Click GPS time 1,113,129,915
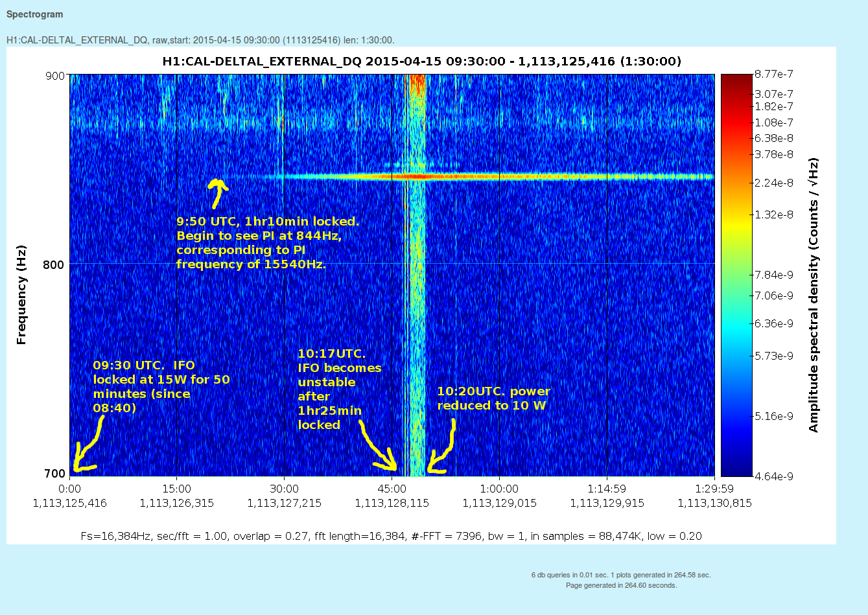Viewport: 868px width, 615px height. click(607, 503)
